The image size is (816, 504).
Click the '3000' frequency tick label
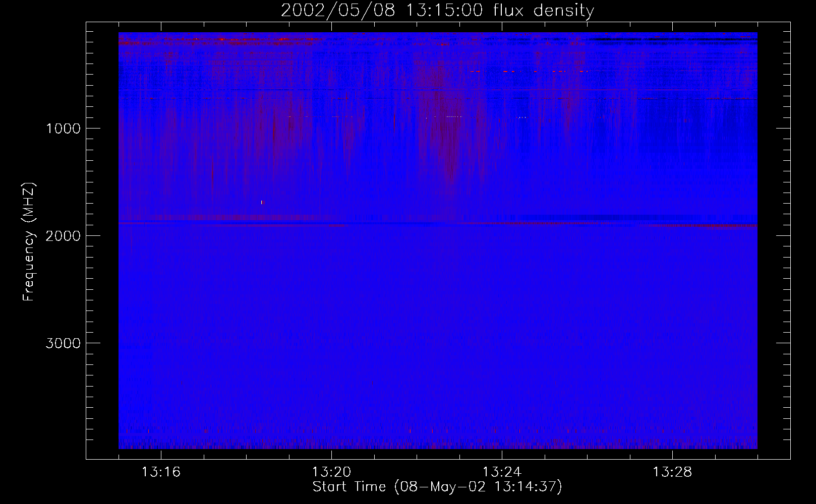[x=63, y=343]
